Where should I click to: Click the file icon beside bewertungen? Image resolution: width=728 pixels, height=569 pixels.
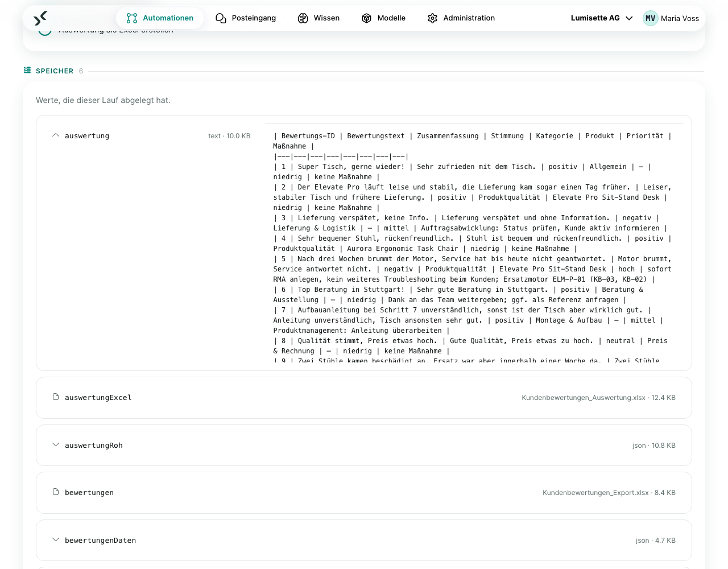click(x=56, y=492)
